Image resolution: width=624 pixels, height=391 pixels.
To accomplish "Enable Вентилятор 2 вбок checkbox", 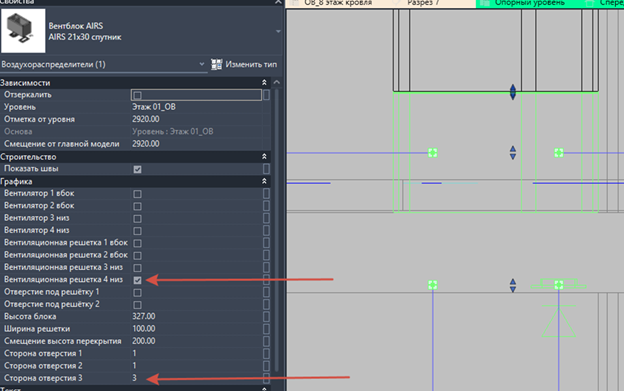I will coord(137,206).
